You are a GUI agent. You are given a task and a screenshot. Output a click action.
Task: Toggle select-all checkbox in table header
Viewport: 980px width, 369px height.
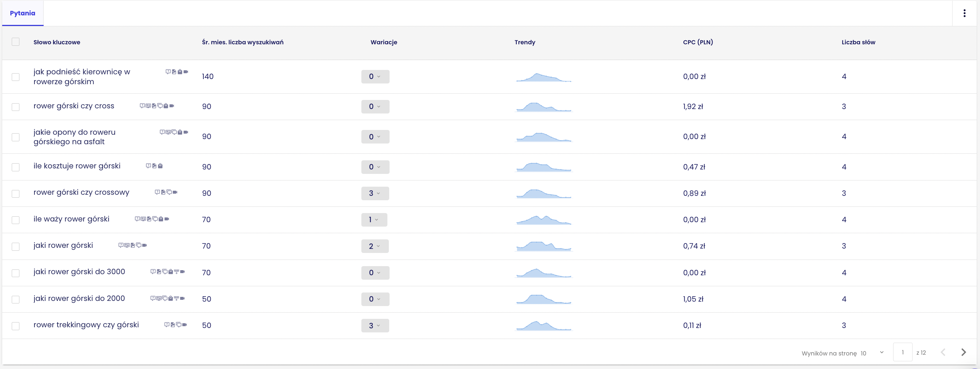16,42
